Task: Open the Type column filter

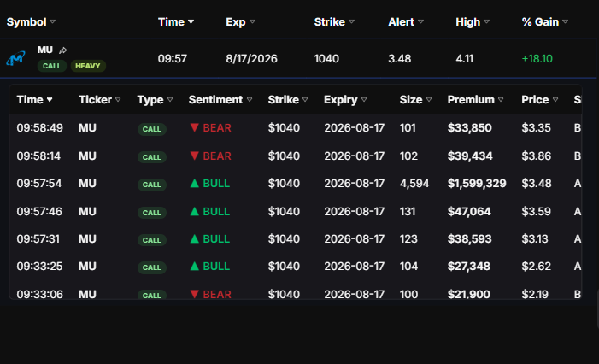Action: [170, 100]
